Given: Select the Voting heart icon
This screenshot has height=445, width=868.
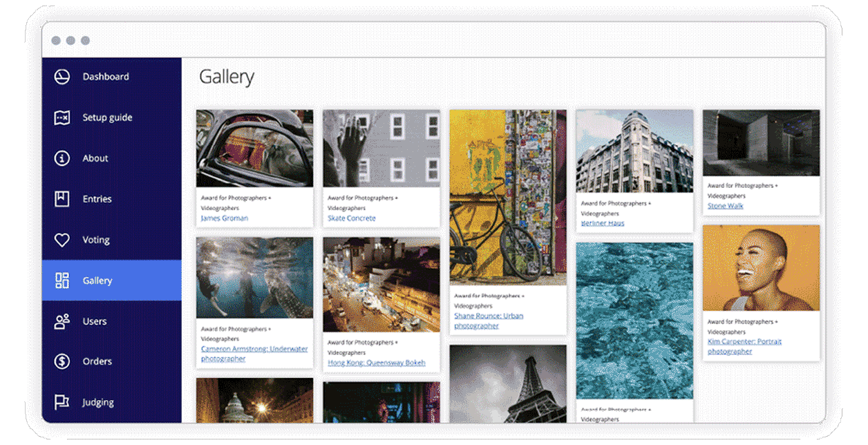Looking at the screenshot, I should click(x=61, y=239).
